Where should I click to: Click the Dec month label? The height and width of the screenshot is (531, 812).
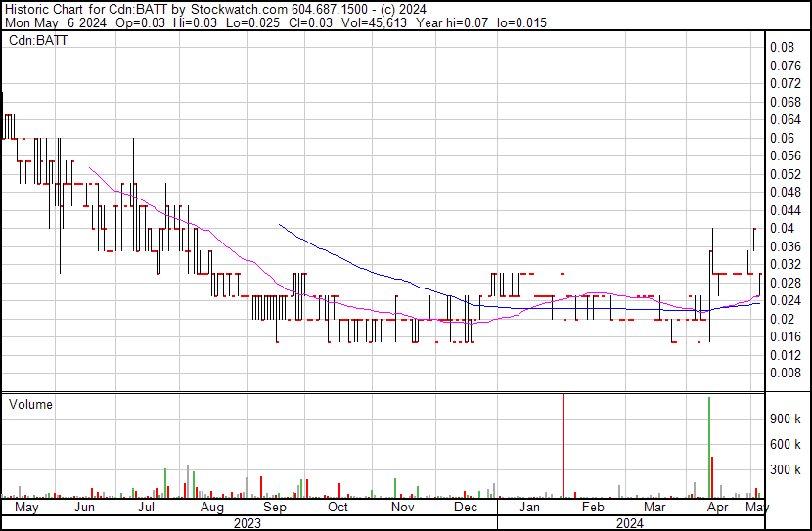tap(466, 507)
